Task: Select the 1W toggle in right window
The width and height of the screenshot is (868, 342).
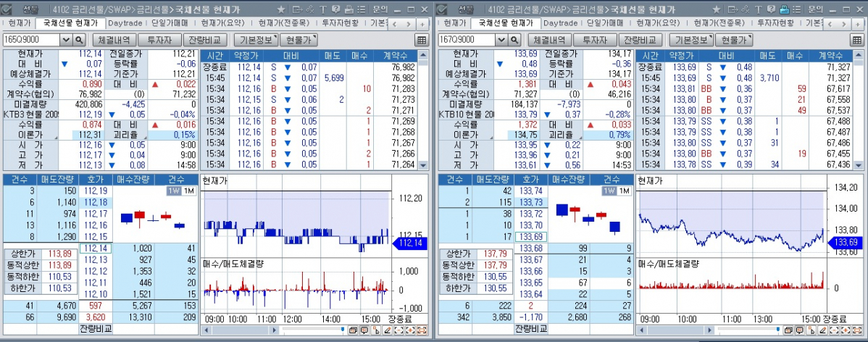Action: (609, 191)
